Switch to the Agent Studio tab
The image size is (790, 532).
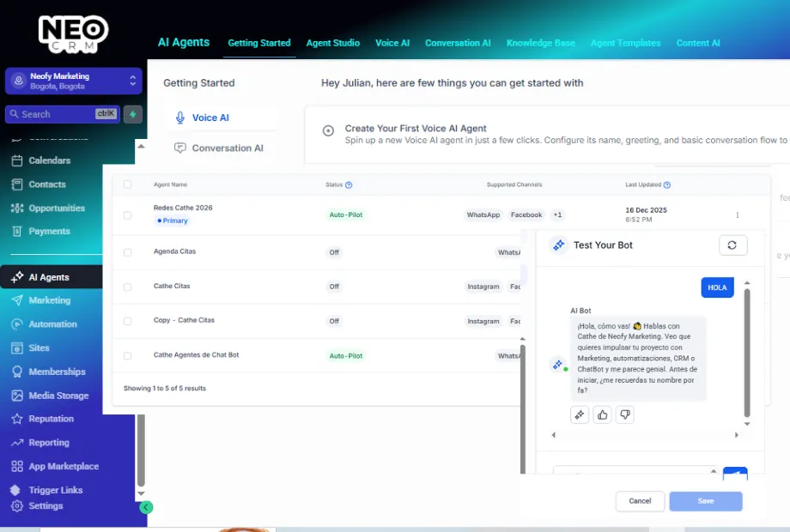pos(333,43)
